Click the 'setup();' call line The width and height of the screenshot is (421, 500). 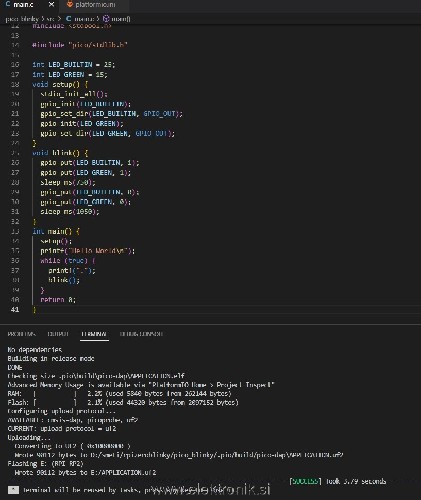click(x=56, y=241)
